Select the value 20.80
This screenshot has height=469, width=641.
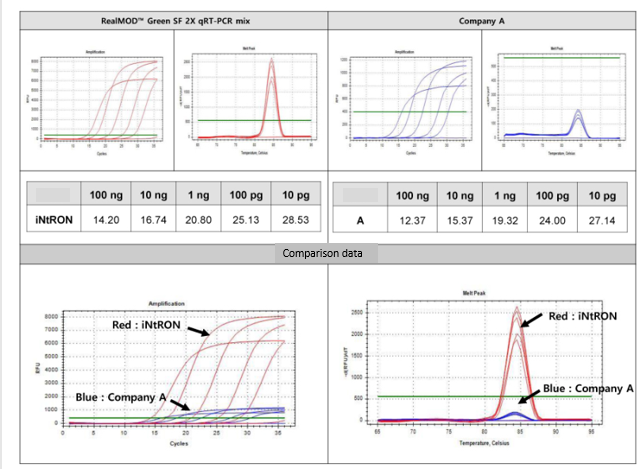pos(198,220)
